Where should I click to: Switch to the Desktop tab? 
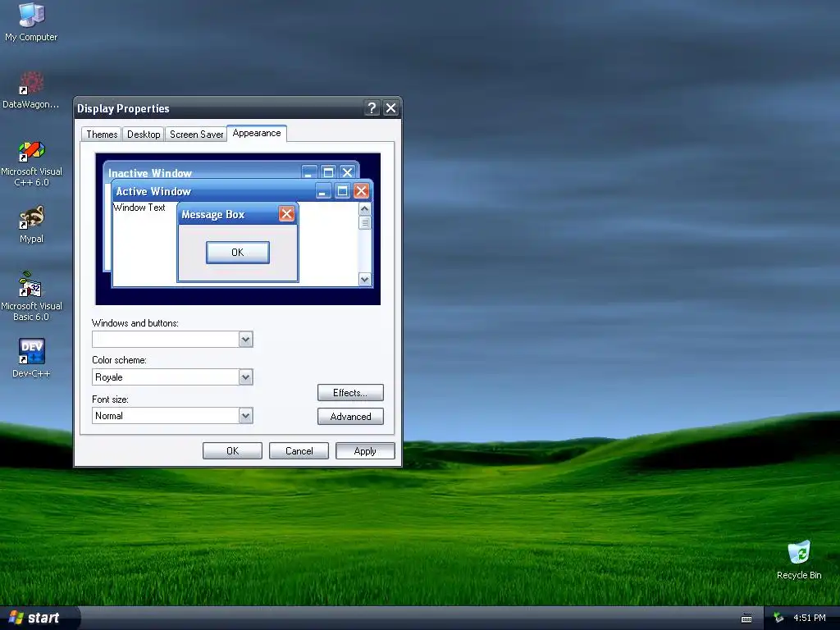144,134
